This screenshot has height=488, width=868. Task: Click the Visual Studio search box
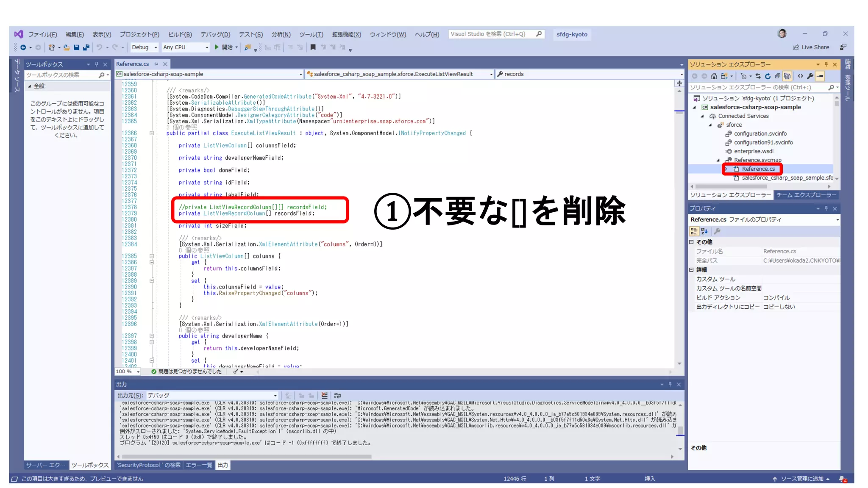pyautogui.click(x=492, y=34)
